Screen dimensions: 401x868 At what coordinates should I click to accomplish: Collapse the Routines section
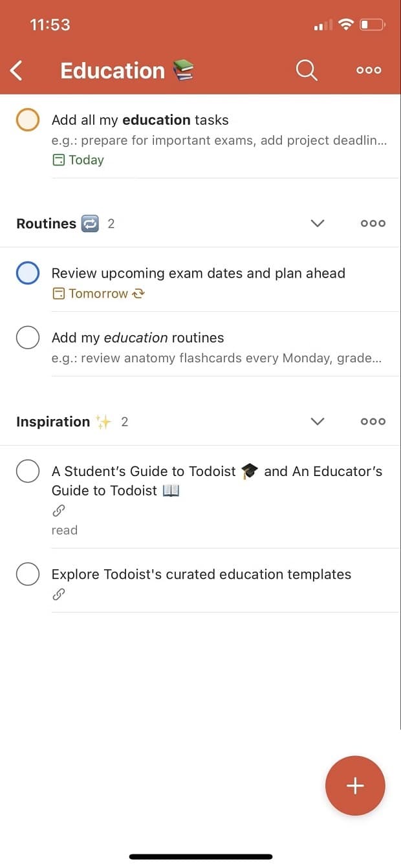(x=318, y=223)
